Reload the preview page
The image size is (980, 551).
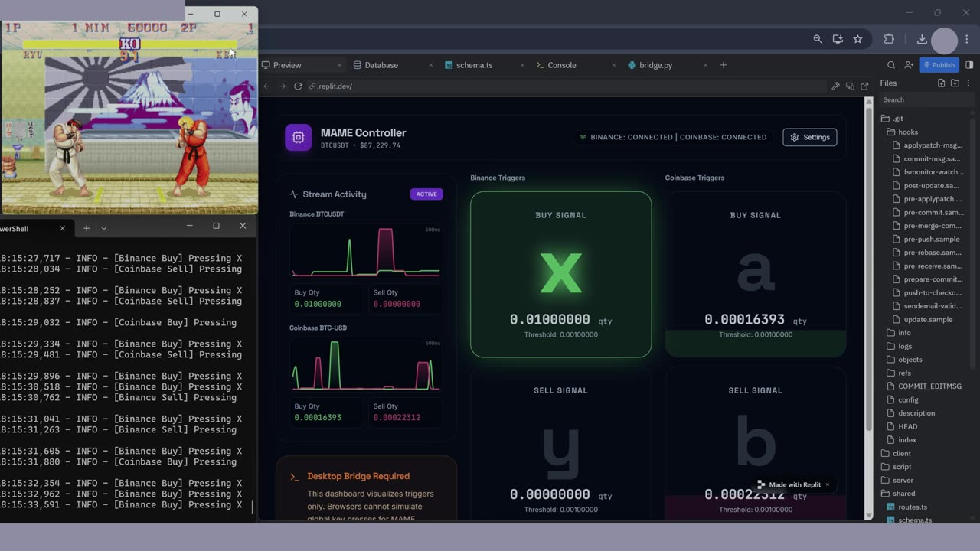pos(298,86)
